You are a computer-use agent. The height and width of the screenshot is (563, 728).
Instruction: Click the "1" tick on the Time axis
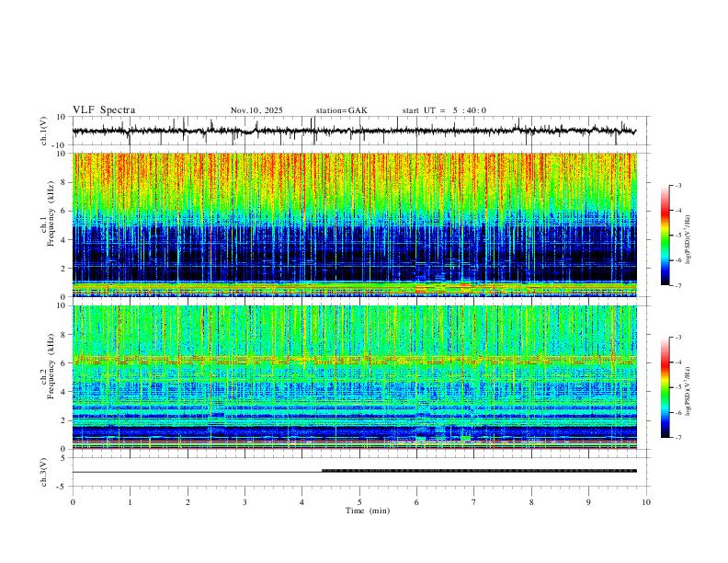click(x=130, y=502)
